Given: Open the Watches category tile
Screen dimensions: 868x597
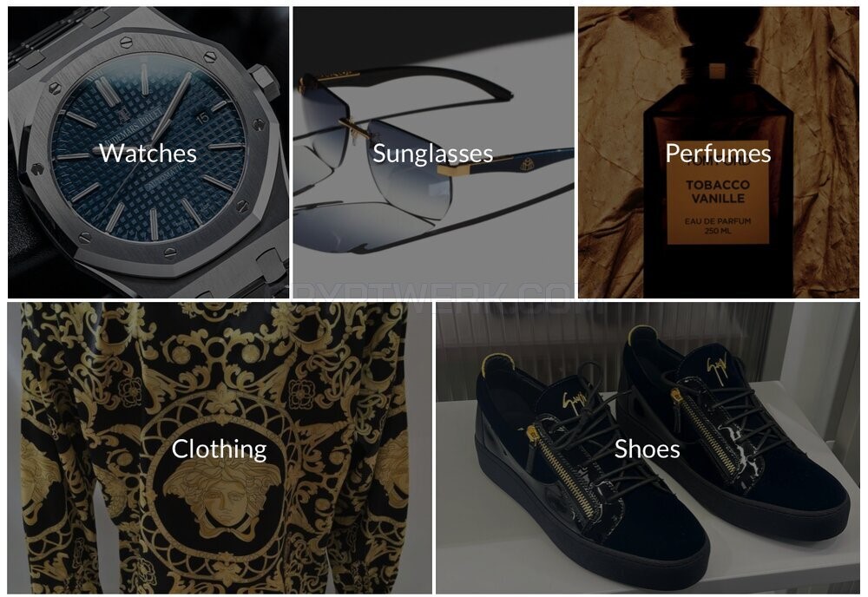Looking at the screenshot, I should [x=148, y=152].
